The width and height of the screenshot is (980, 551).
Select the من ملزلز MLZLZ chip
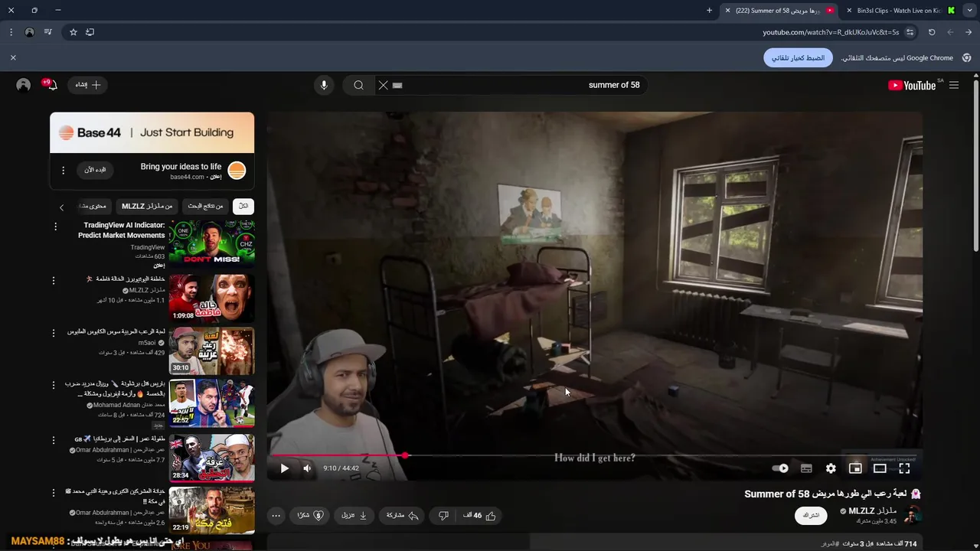(148, 206)
